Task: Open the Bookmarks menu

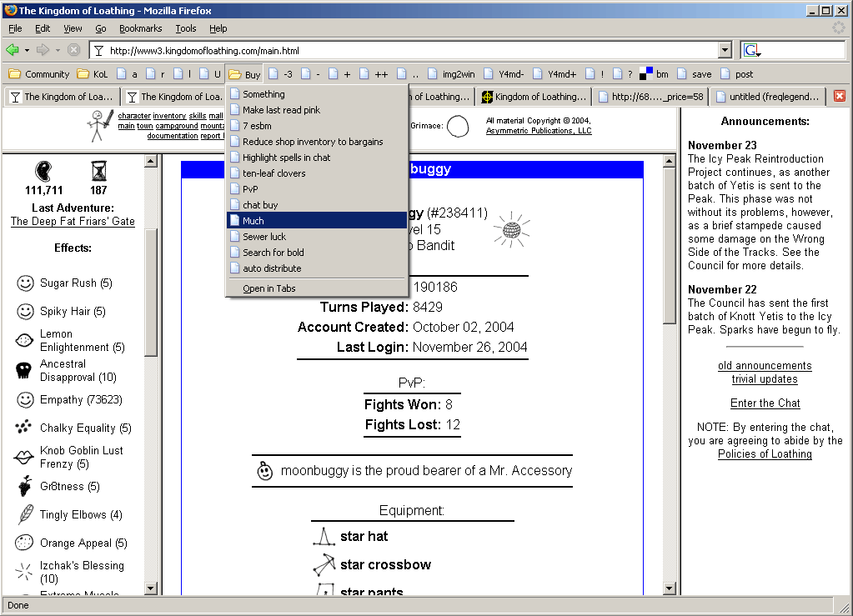Action: click(x=140, y=28)
